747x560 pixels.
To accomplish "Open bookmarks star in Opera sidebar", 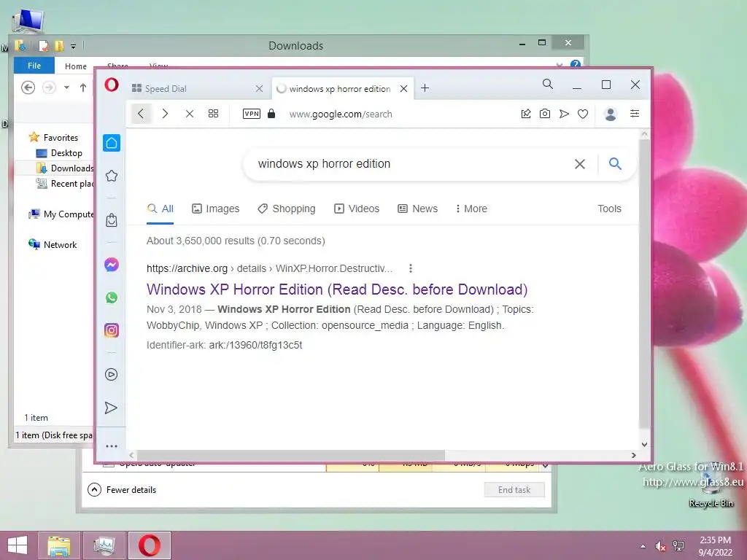I will [x=112, y=176].
